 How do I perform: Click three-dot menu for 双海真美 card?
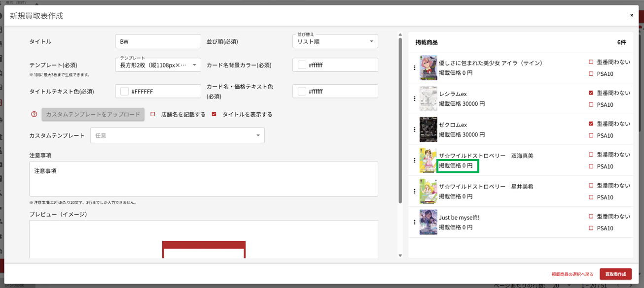pos(415,160)
